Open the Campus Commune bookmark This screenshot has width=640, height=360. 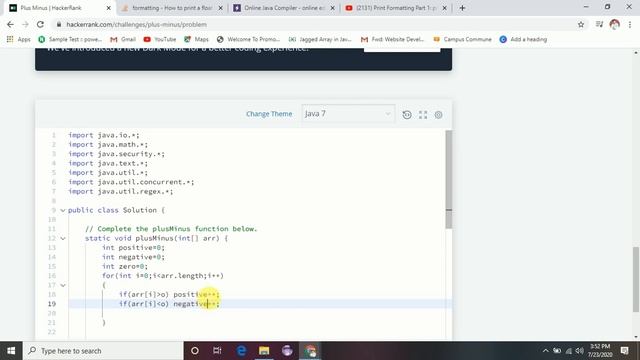462,39
